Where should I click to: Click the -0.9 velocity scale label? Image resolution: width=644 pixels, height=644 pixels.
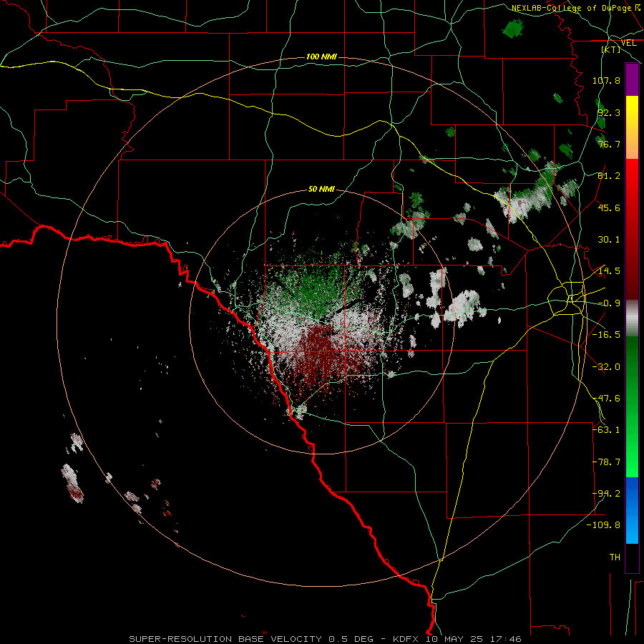(x=609, y=303)
